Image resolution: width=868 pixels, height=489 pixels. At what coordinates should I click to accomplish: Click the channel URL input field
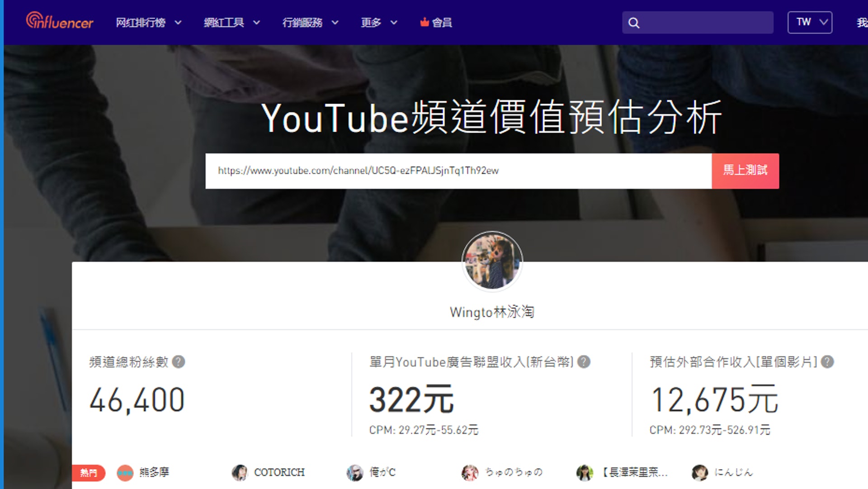coord(452,171)
